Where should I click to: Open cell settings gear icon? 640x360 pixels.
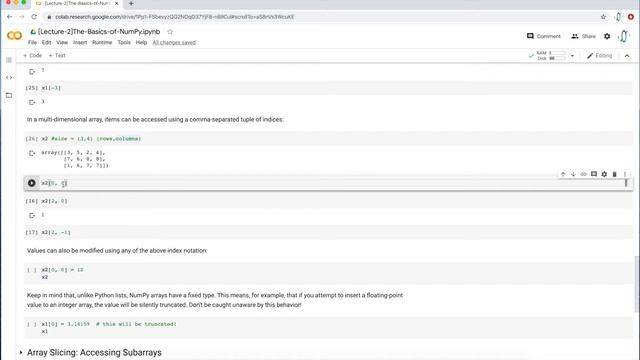click(604, 174)
